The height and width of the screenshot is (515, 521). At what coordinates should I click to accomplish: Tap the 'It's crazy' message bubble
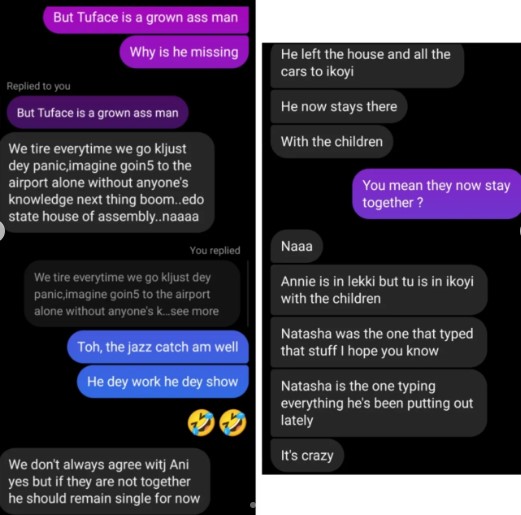[307, 455]
